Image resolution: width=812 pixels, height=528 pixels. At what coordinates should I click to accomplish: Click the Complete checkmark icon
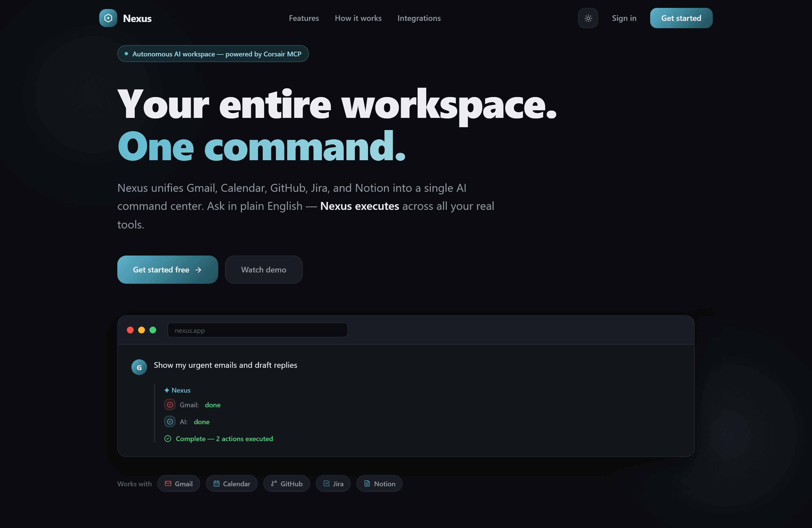click(x=167, y=439)
